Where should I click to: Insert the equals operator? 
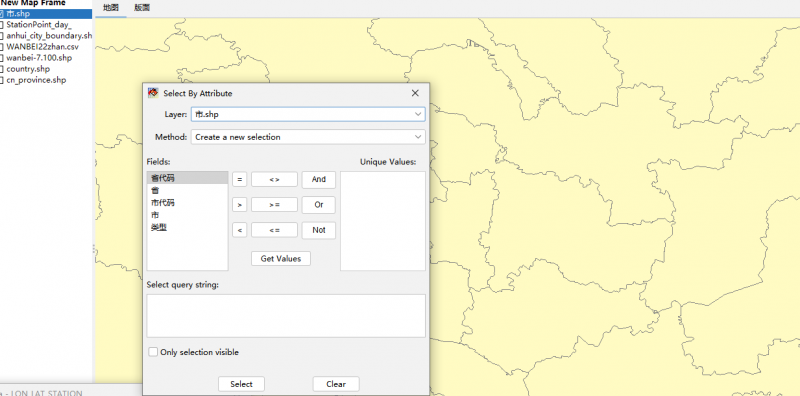[239, 180]
